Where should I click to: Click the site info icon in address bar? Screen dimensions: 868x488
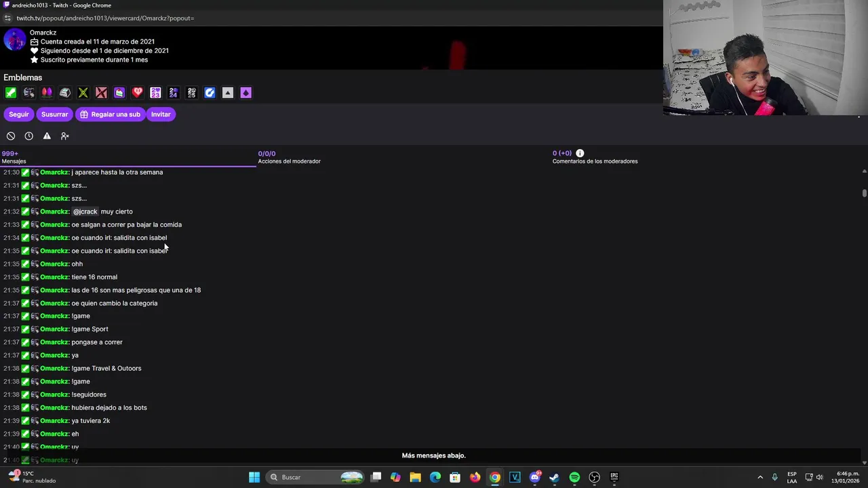click(7, 18)
